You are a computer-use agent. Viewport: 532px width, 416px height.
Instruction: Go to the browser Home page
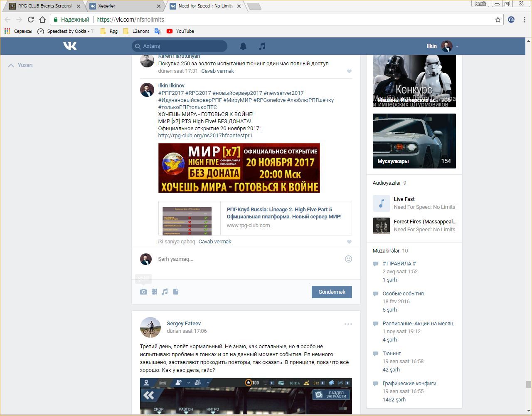[42, 20]
